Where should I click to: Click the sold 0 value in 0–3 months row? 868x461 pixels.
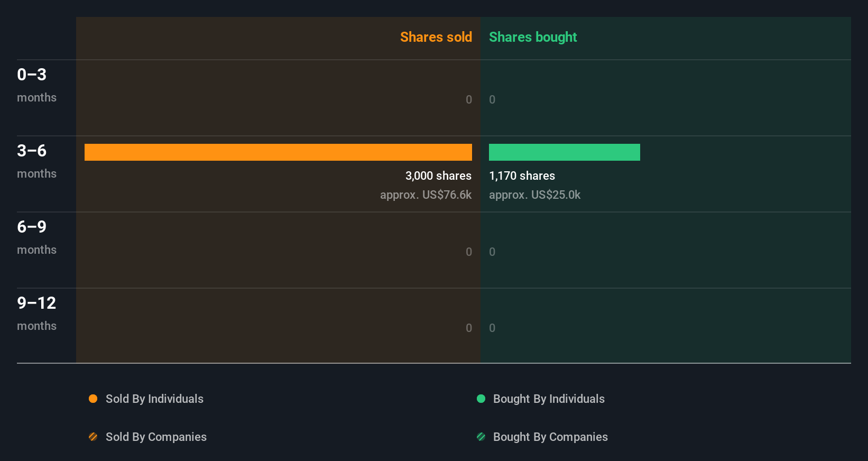tap(469, 99)
